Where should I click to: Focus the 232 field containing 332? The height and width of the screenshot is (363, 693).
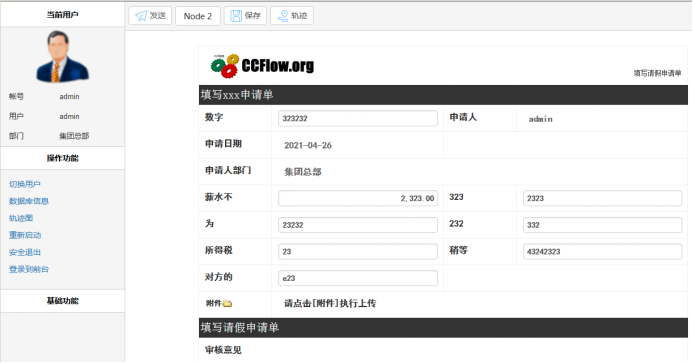click(602, 225)
